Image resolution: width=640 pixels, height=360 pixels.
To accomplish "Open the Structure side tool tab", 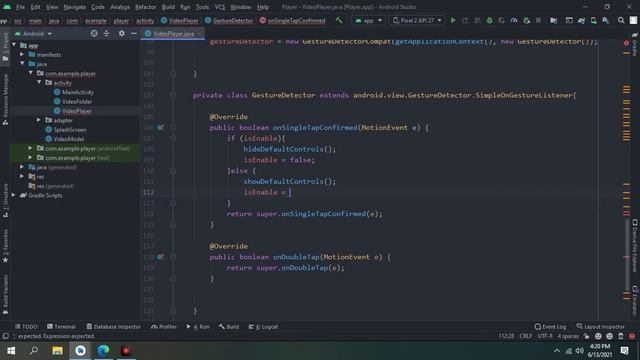I will point(5,200).
